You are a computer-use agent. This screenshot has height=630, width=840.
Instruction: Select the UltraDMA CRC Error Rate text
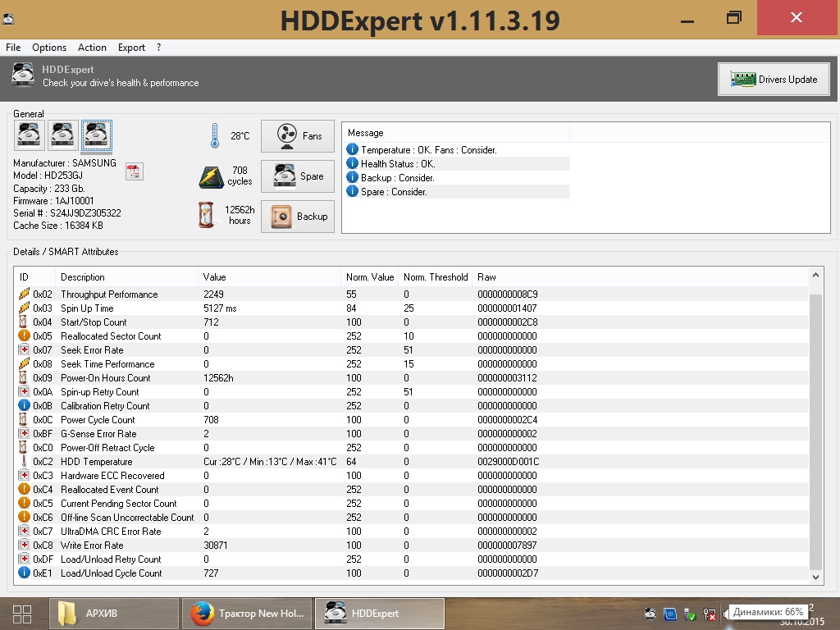[x=111, y=531]
